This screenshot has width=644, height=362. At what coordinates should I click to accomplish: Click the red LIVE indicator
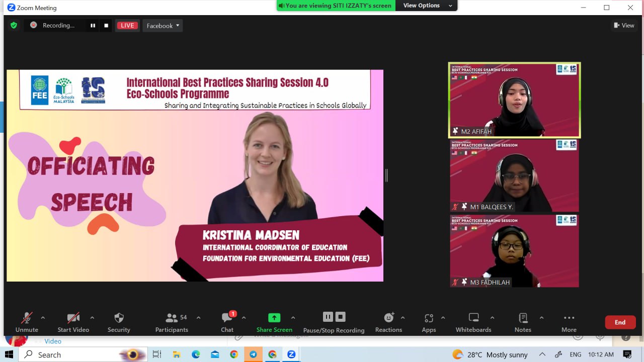(x=127, y=26)
